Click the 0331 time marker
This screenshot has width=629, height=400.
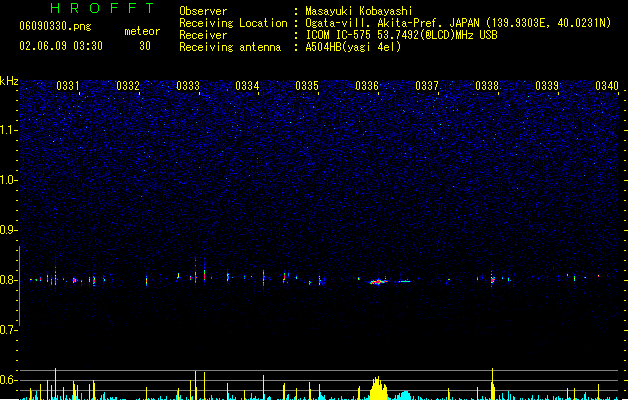click(x=67, y=86)
